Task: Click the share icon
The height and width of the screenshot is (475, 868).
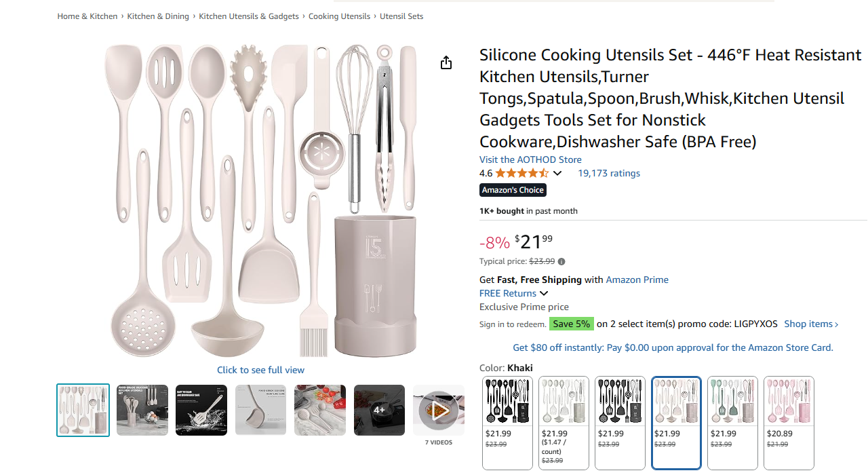Action: tap(446, 62)
